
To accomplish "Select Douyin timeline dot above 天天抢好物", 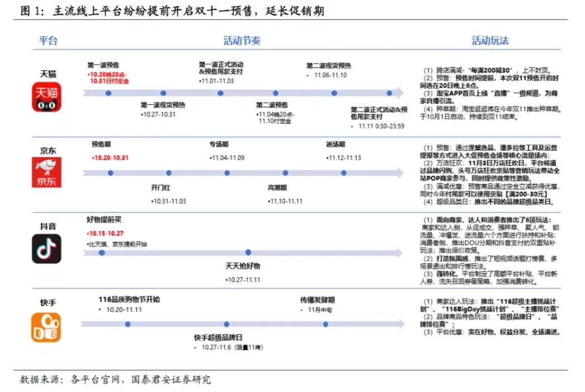I will click(248, 252).
